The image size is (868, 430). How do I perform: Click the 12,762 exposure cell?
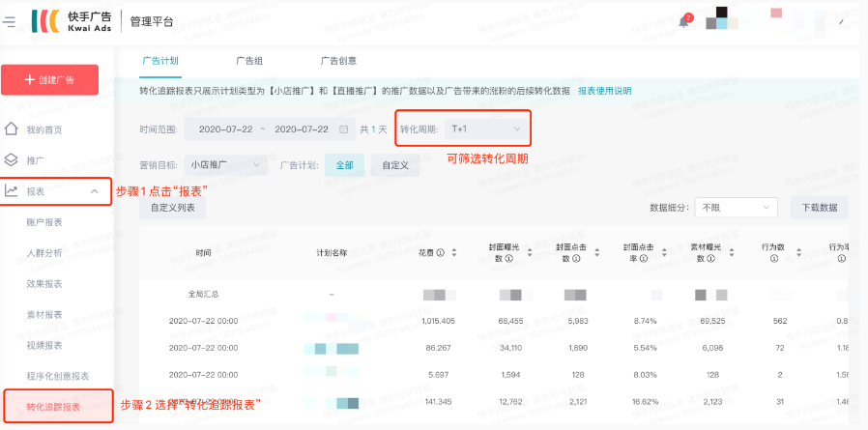510,402
